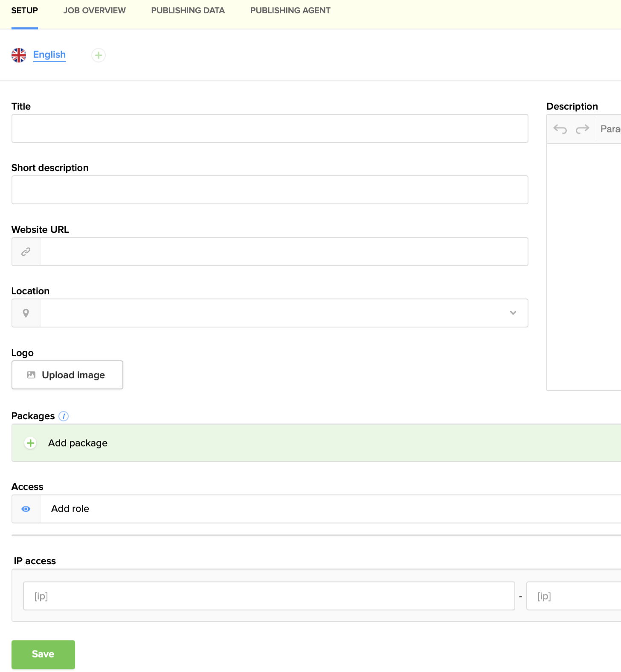Click the redo arrow in Description editor
The image size is (621, 672).
582,129
